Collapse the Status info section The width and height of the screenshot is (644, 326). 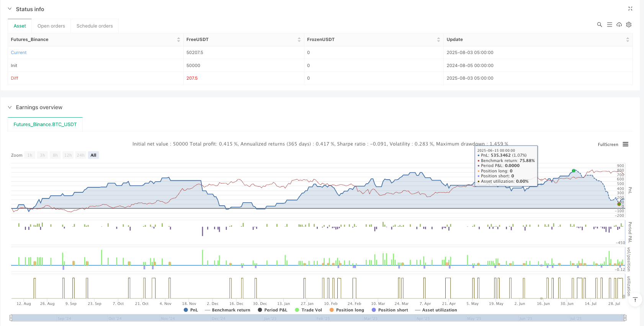[x=10, y=9]
